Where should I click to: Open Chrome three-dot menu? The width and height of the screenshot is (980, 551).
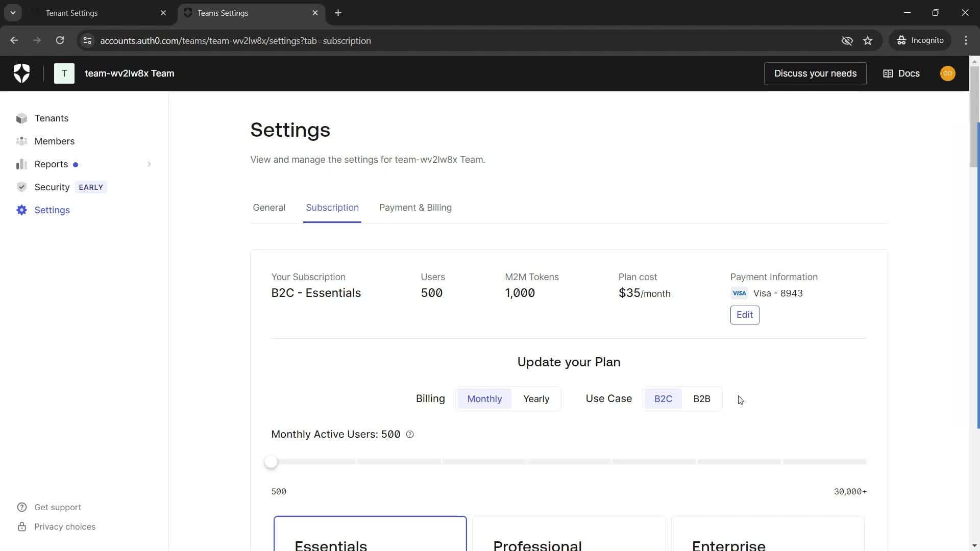coord(966,40)
